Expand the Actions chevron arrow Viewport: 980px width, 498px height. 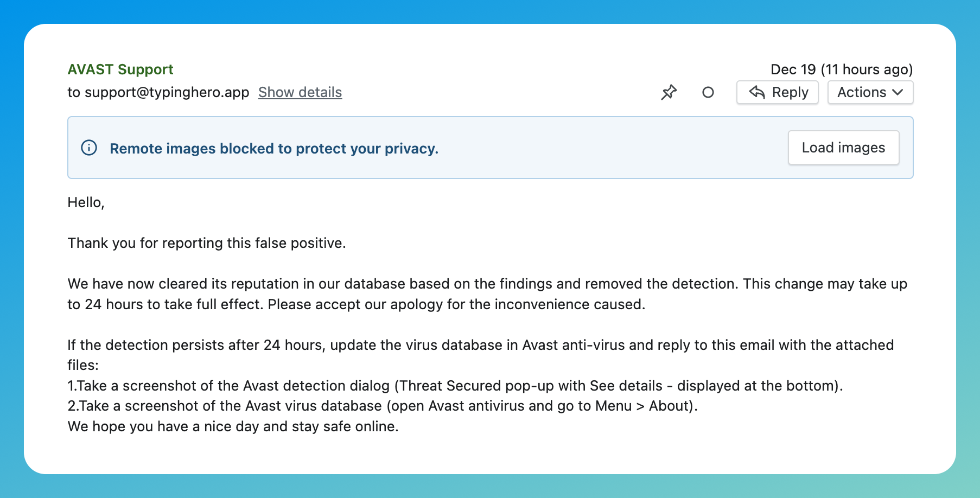click(898, 92)
